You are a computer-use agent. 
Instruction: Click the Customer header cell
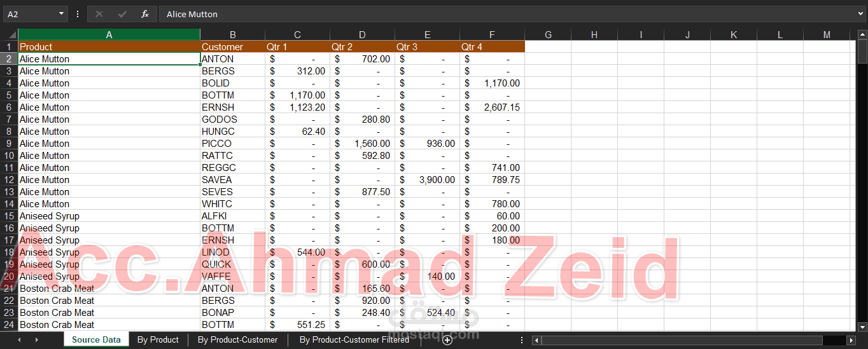(x=233, y=47)
